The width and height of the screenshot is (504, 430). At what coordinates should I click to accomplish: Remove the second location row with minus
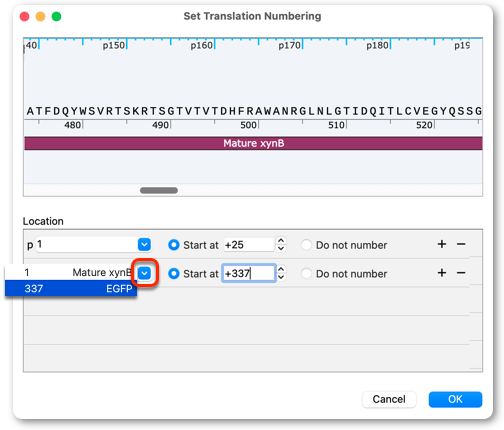coord(461,273)
